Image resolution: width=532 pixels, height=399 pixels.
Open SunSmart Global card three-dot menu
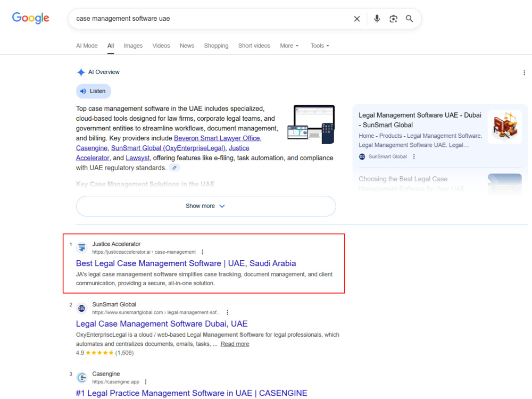(413, 157)
